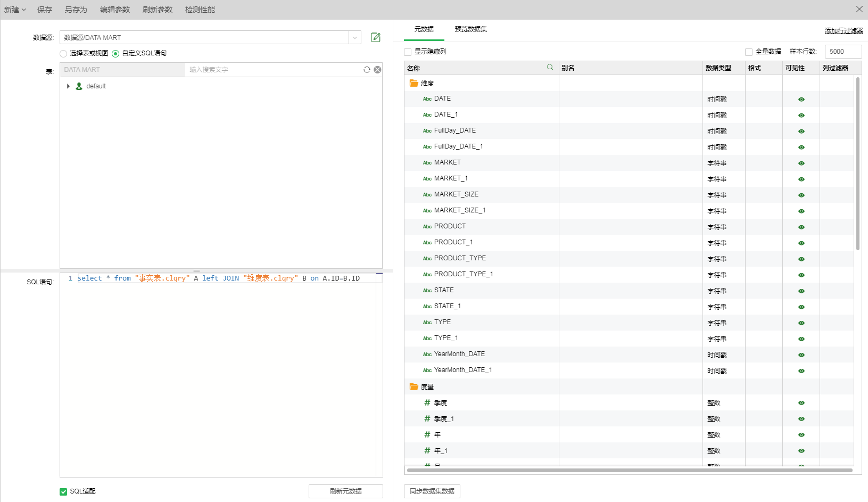Switch to the 预览数据集 tab

click(x=470, y=29)
